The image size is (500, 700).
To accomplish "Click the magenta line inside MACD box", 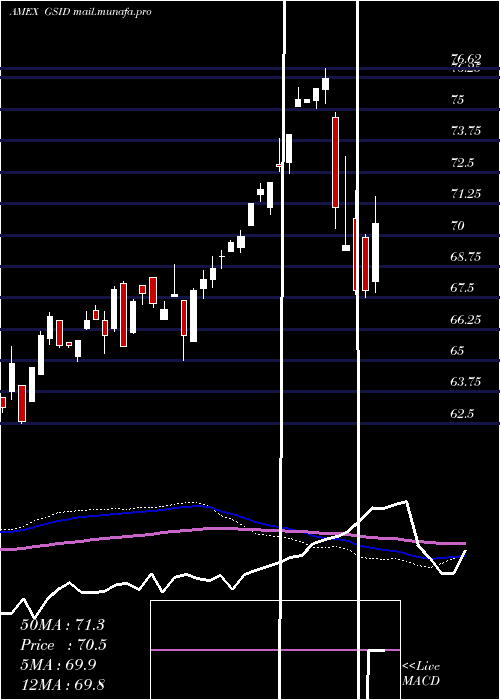I will (275, 650).
